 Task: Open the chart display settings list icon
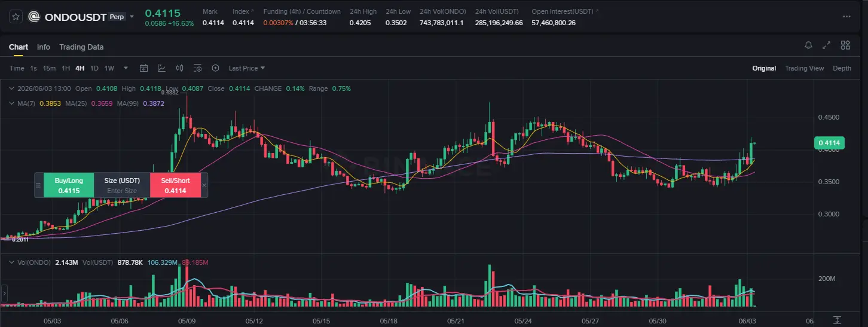(198, 68)
